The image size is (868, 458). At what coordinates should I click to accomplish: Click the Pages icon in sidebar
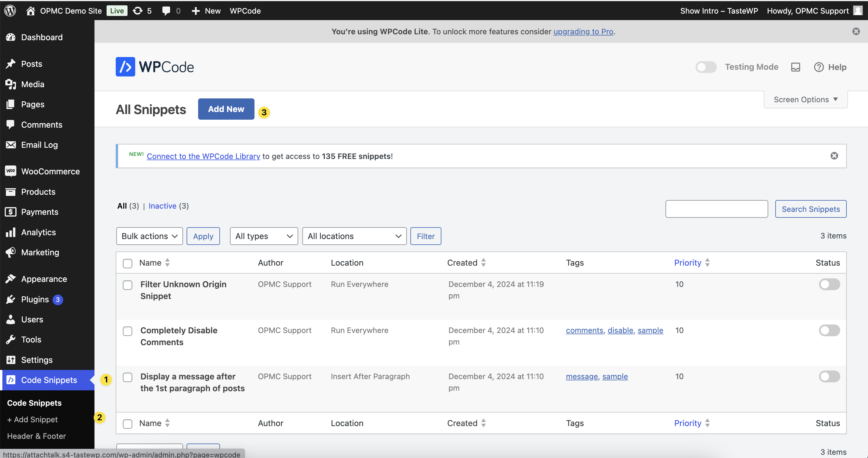[x=11, y=104]
